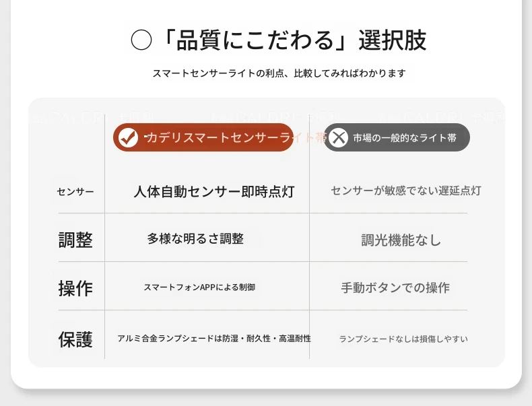Viewport: 532px width, 406px height.
Task: Click the センサー row label
Action: (75, 192)
